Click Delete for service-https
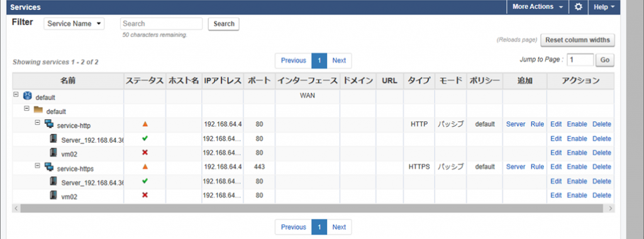Screen dimensions: 644x239 602,167
